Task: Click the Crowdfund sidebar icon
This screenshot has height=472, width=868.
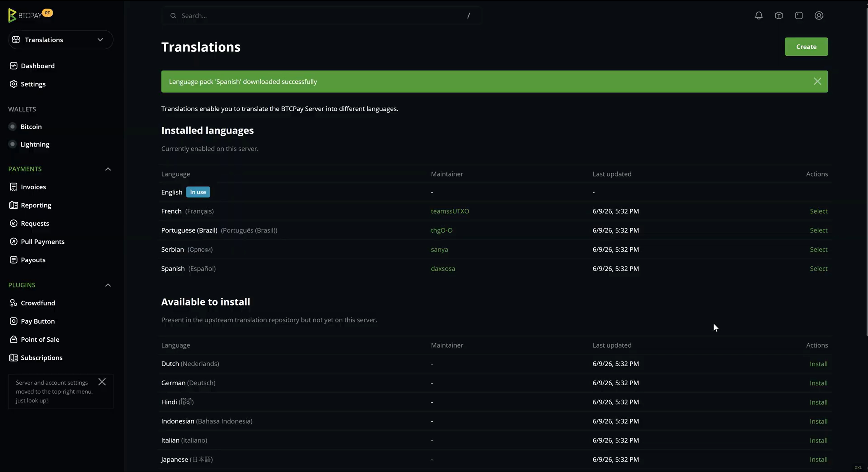Action: click(x=14, y=303)
